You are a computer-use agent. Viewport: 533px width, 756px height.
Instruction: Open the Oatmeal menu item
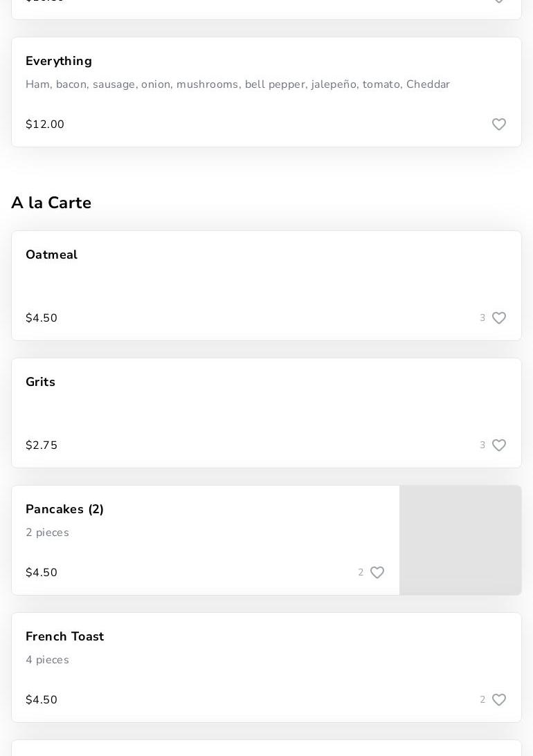52,255
